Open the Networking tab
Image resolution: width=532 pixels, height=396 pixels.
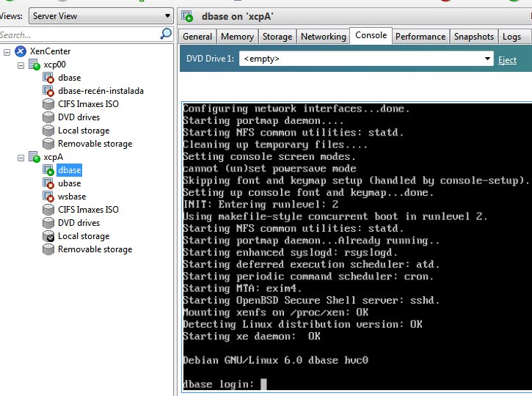[x=324, y=37]
